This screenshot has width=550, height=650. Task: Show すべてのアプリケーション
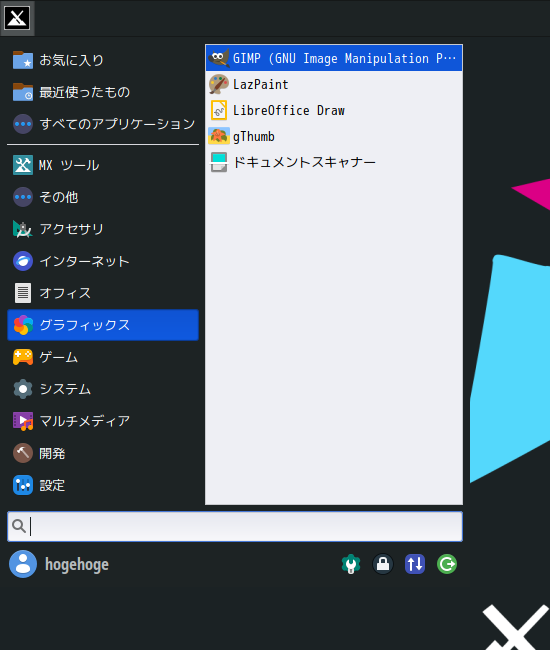pos(103,124)
